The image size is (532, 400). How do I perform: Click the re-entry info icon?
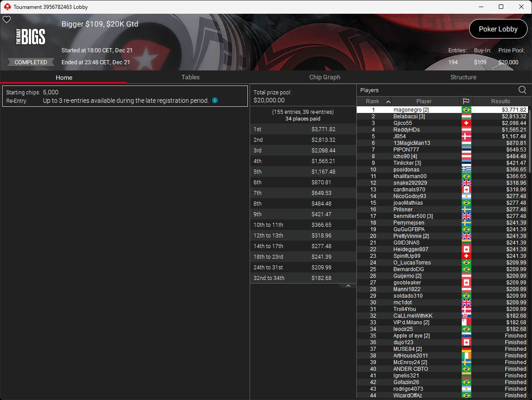[215, 101]
